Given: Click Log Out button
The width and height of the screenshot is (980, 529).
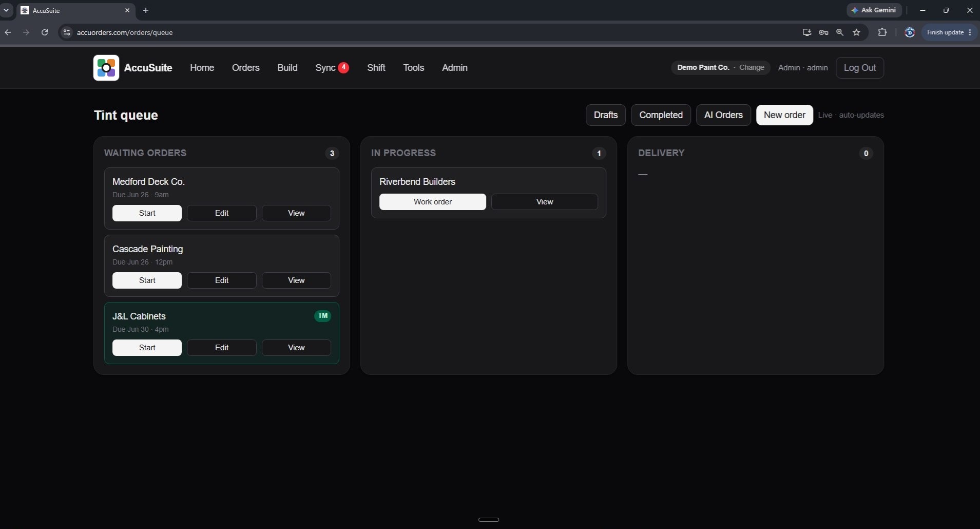Looking at the screenshot, I should (859, 68).
